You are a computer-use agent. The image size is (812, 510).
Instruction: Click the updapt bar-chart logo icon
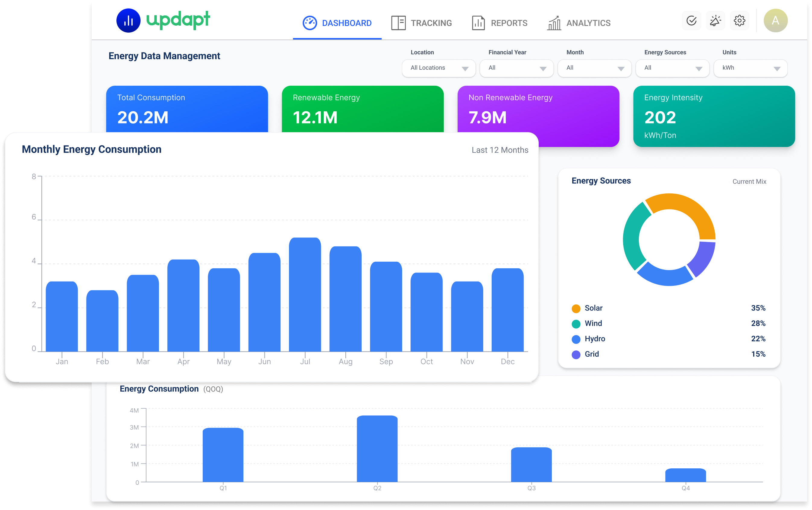(128, 21)
